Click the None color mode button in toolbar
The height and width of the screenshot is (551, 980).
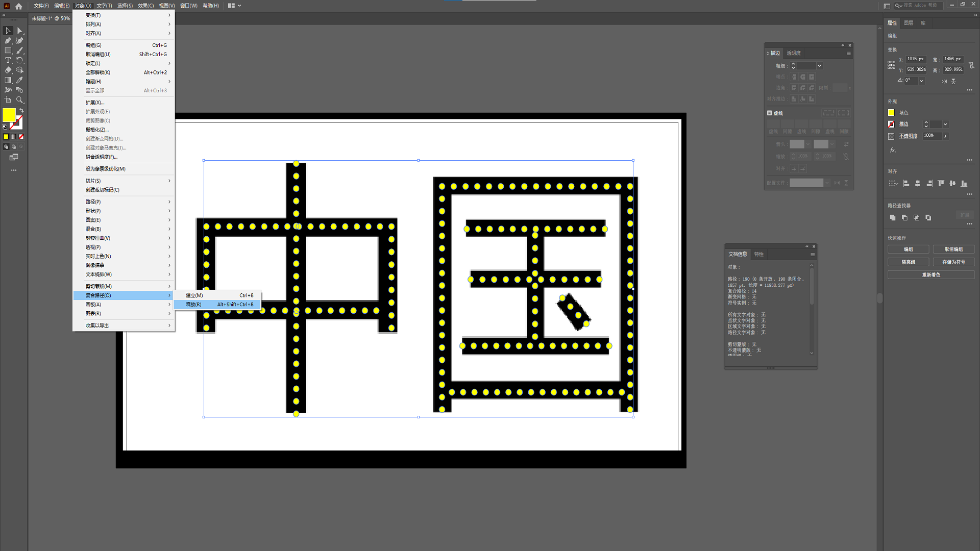(x=21, y=137)
